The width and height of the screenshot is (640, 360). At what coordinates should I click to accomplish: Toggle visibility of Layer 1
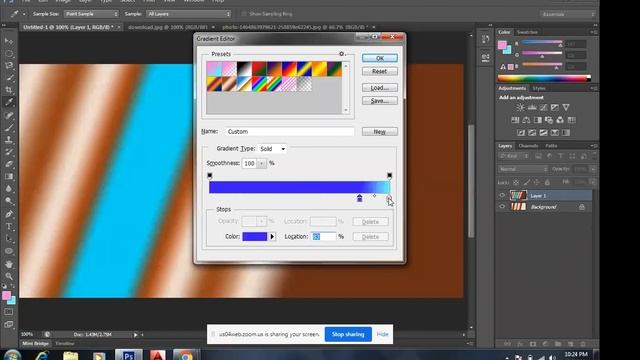point(502,196)
